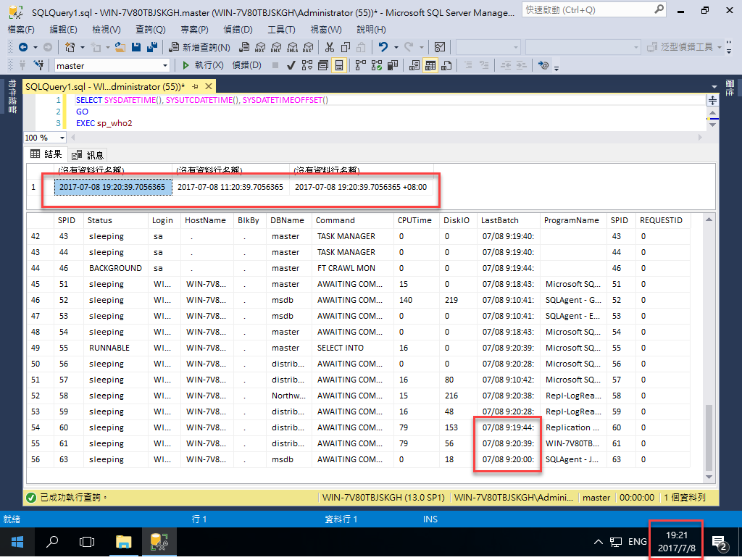742x560 pixels.
Task: Click the editor horizontal scrollbar track
Action: click(x=385, y=138)
